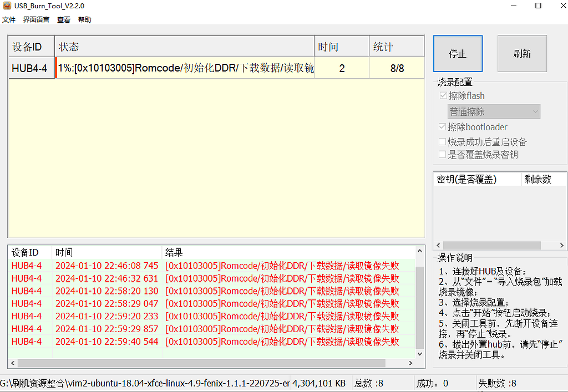
Task: Click the 设备ID column header in device table
Action: pos(32,47)
